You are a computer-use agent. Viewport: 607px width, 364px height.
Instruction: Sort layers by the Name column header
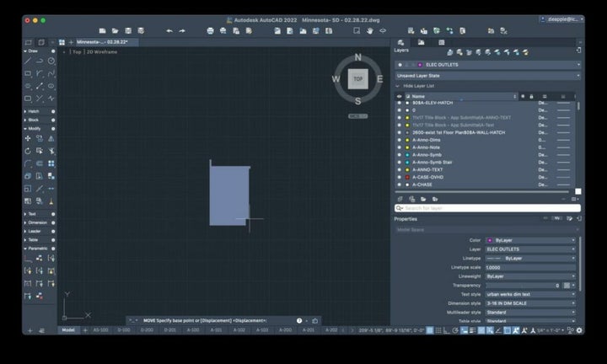(419, 96)
